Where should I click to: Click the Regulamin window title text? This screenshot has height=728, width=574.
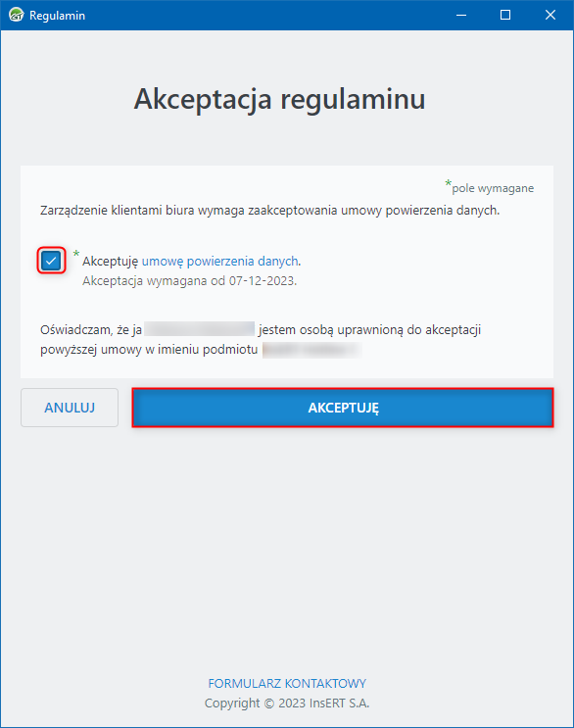click(57, 16)
